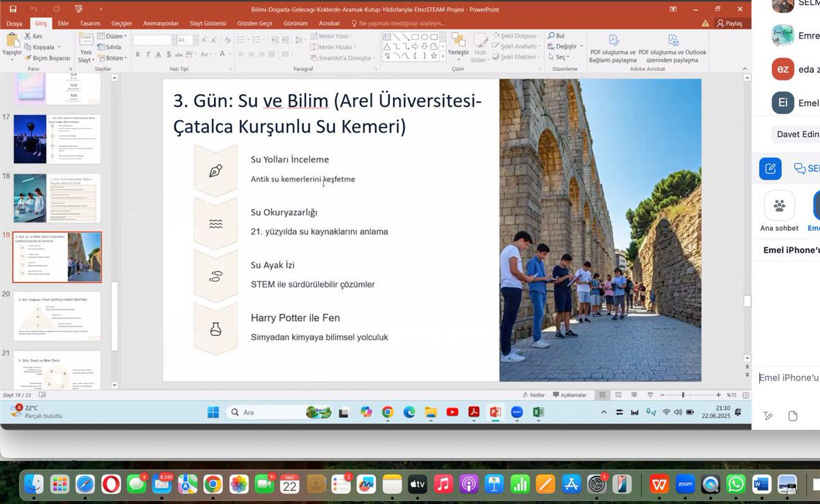
Task: Open the Yerleştir arrange button
Action: click(x=459, y=46)
